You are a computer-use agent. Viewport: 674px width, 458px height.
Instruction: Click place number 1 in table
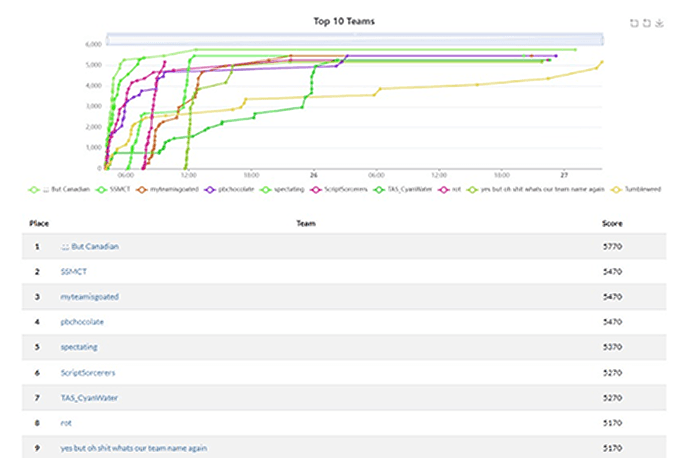pos(37,246)
